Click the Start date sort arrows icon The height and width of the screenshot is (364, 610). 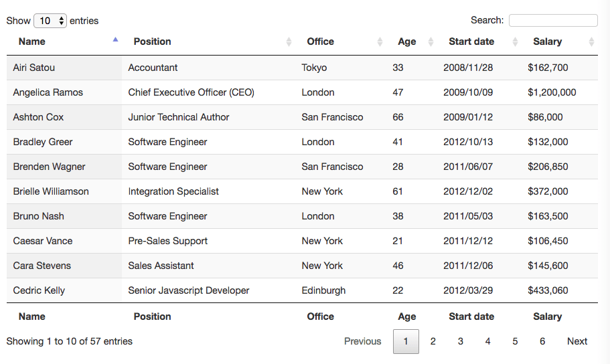pos(515,41)
